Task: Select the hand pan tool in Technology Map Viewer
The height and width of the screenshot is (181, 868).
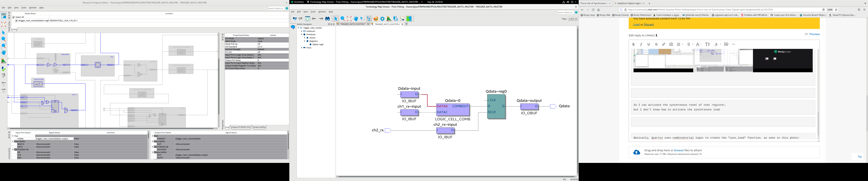Action: coord(356,19)
